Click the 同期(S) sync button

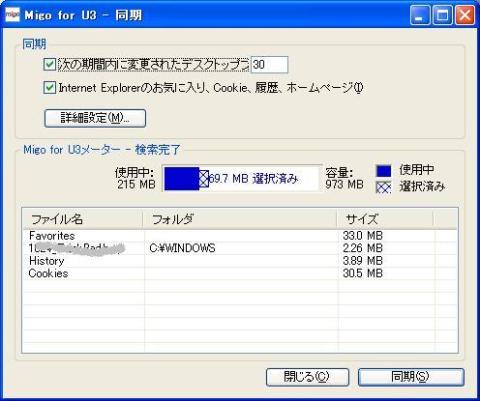coord(411,377)
